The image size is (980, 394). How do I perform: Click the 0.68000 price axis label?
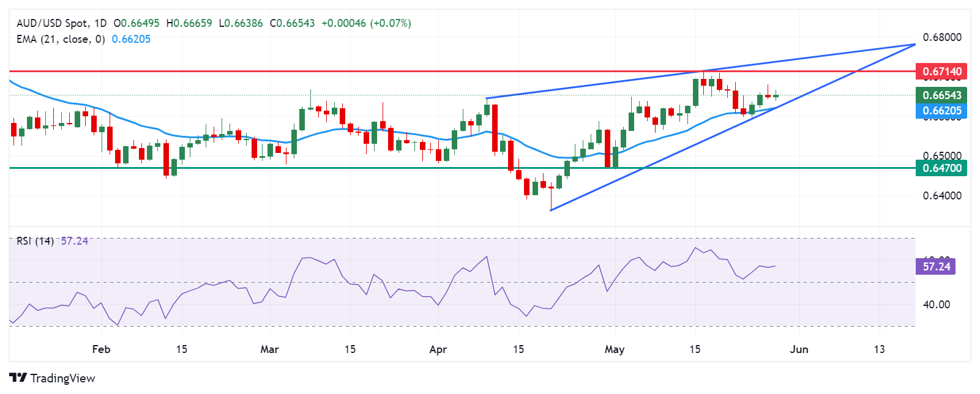point(942,37)
